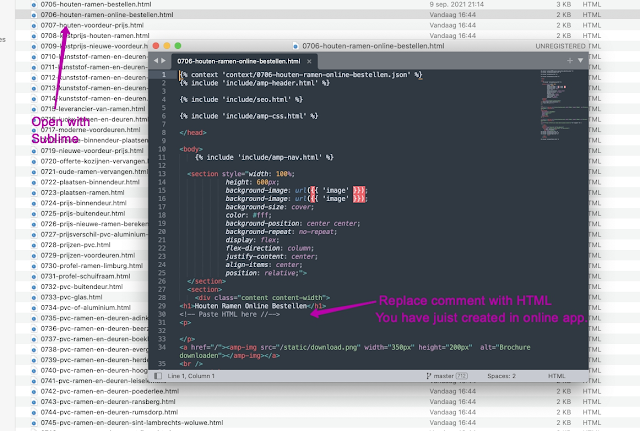Click the previous tab arrow in Sublime
Viewport: 640px width, 431px height.
click(157, 61)
